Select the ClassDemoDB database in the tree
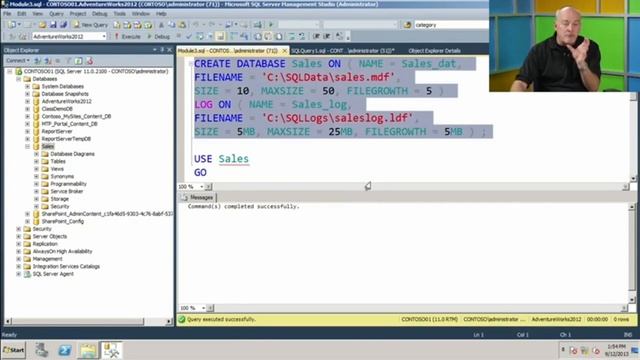Image resolution: width=640 pixels, height=360 pixels. click(57, 109)
